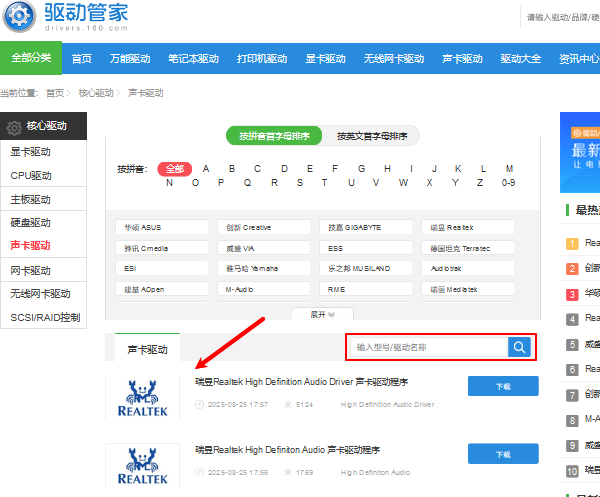Viewport: 600px width, 497px height.
Task: Click the second Realtek crab logo
Action: click(x=142, y=466)
